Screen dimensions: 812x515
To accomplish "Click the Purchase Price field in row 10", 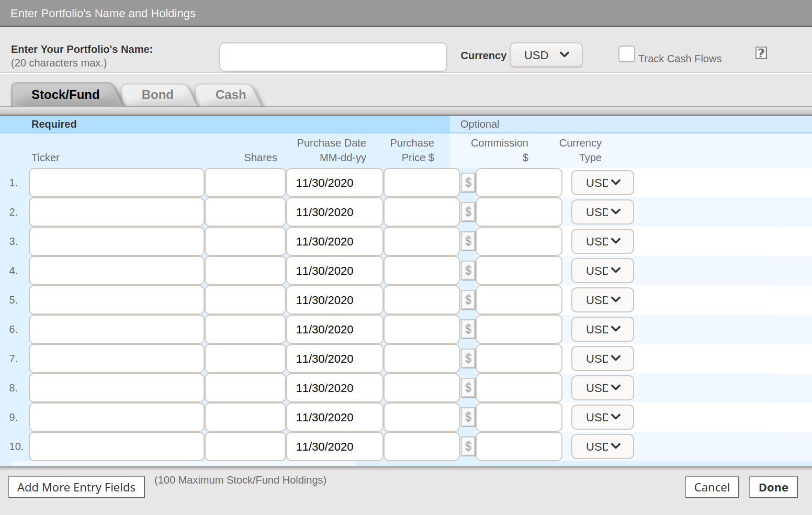I will tap(422, 446).
